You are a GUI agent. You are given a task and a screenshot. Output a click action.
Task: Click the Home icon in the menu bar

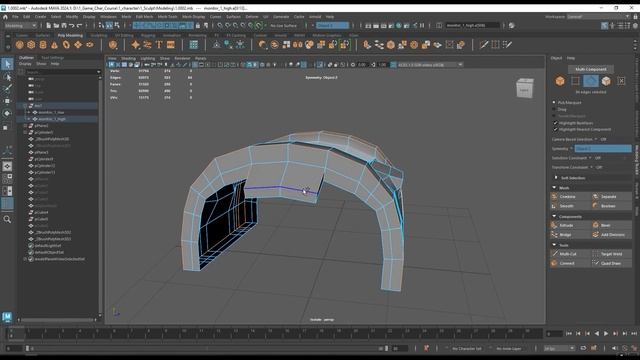click(x=5, y=17)
